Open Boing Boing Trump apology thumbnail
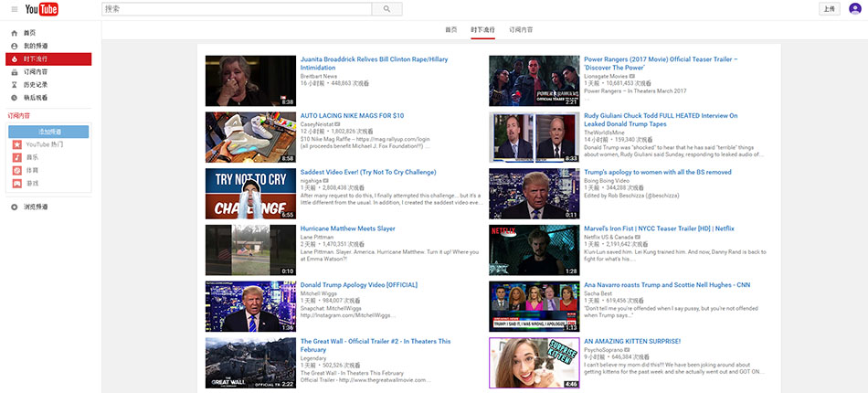The width and height of the screenshot is (868, 393). coord(535,194)
